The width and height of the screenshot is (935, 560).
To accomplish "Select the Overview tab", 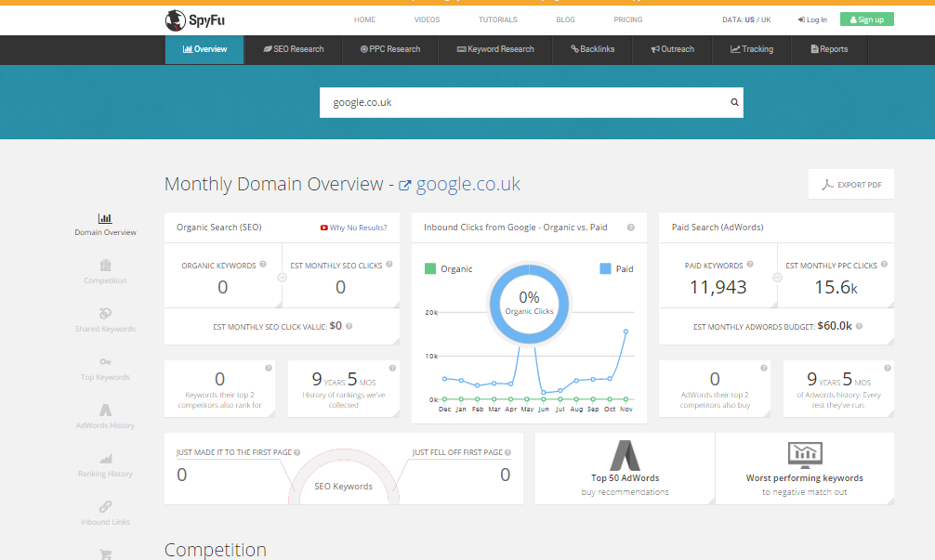I will point(204,49).
